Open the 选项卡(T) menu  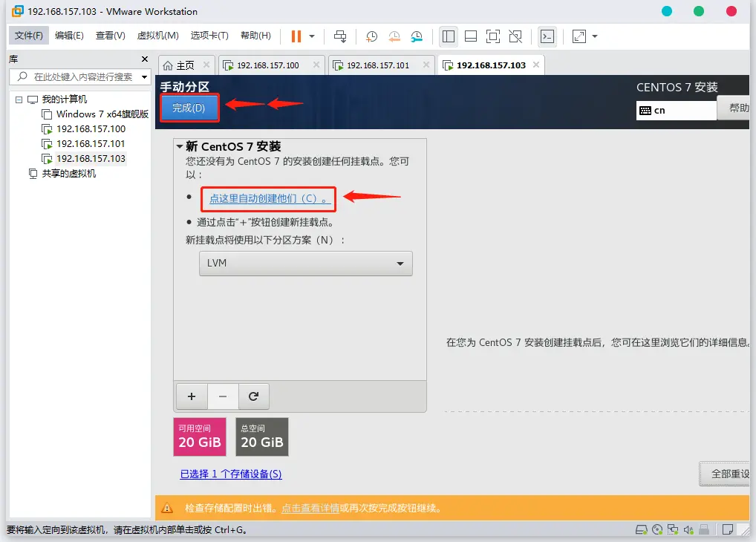coord(209,35)
